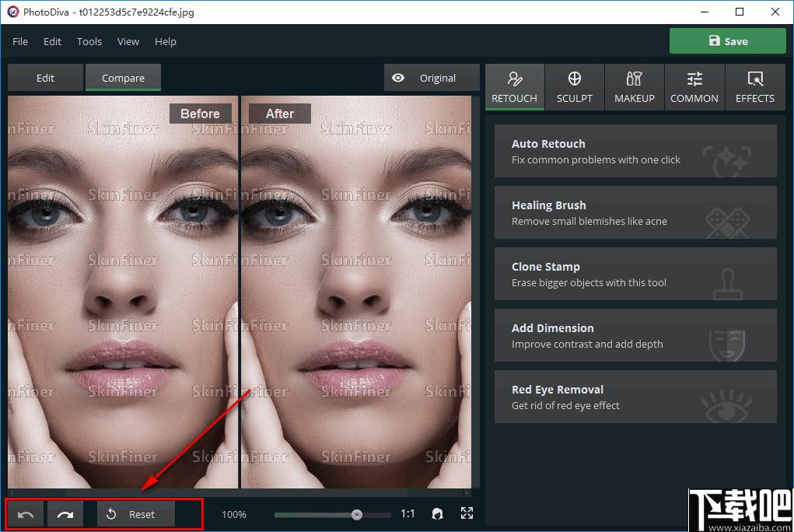Select the Red Eye Removal tool

point(635,397)
